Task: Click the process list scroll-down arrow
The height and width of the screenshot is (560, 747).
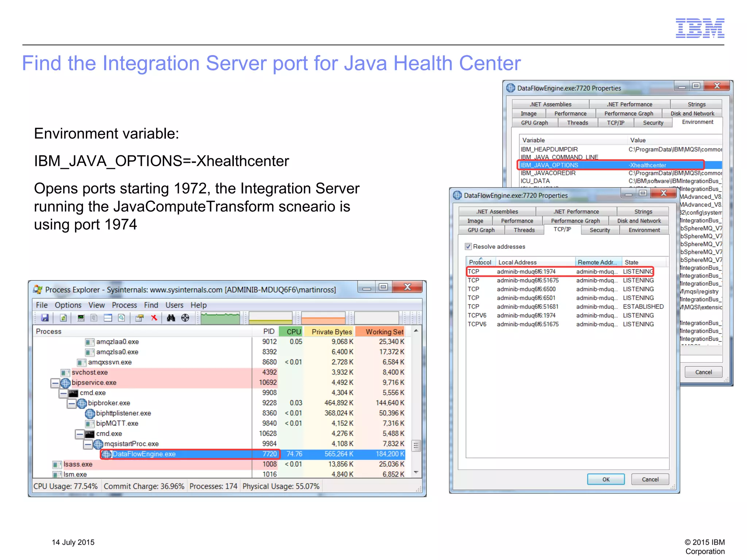Action: click(x=416, y=472)
